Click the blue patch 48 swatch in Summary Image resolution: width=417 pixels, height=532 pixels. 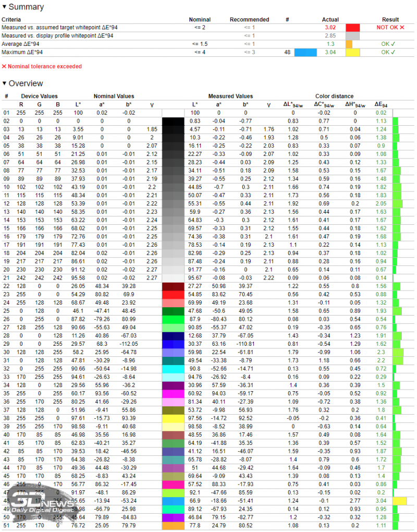[x=305, y=53]
